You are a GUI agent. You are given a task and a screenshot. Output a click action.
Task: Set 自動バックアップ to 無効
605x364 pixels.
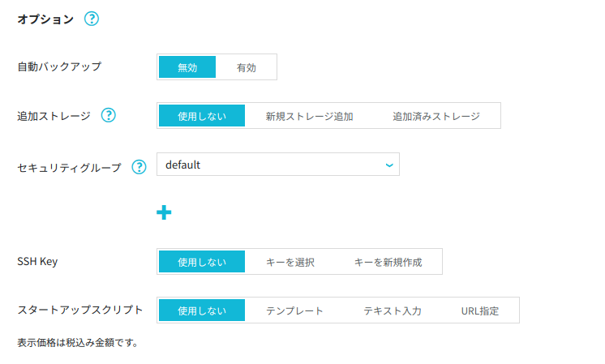187,67
